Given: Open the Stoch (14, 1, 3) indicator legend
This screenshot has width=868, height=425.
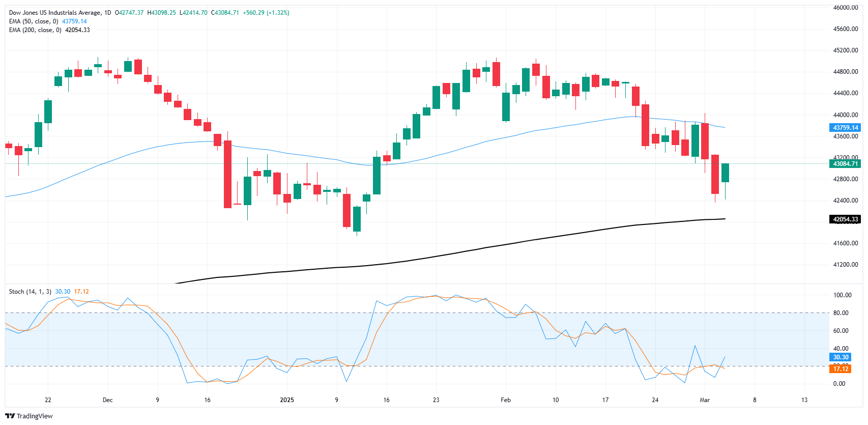Looking at the screenshot, I should 30,292.
